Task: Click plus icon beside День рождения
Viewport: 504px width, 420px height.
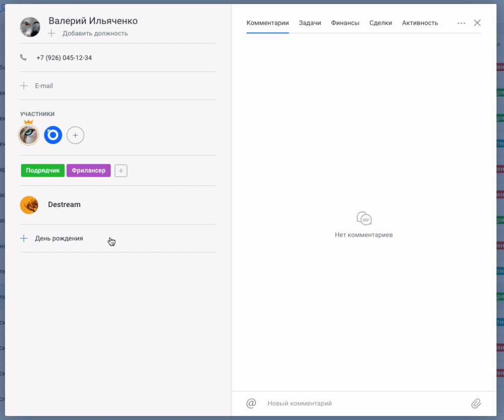Action: [24, 238]
